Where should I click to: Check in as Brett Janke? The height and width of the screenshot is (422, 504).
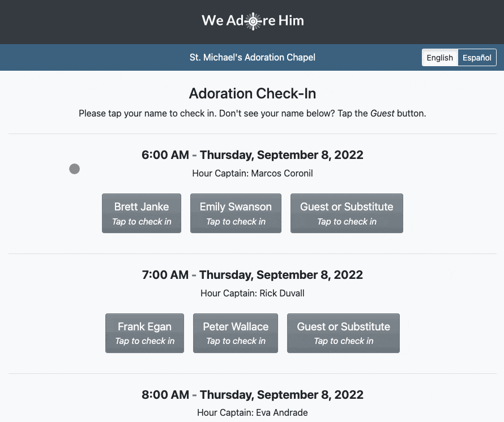click(x=142, y=213)
